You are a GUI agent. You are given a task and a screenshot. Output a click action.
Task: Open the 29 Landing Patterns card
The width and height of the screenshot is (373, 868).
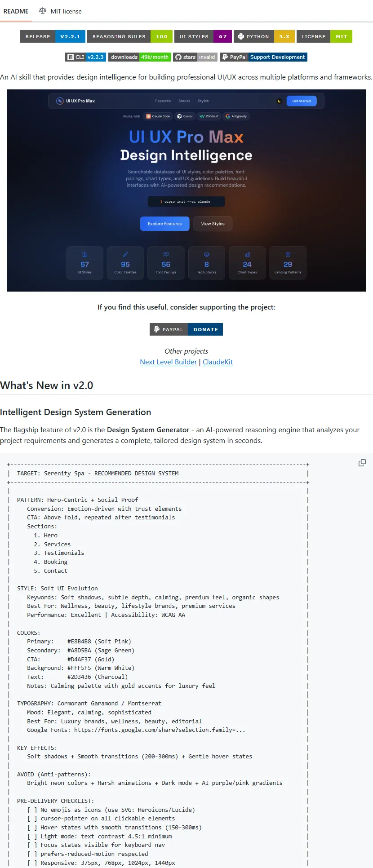(x=288, y=263)
